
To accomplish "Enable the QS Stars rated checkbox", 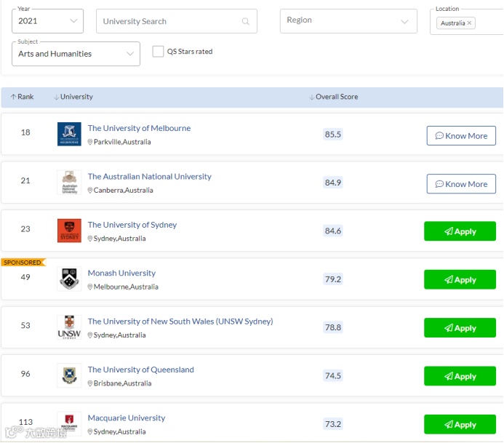I will [x=158, y=52].
